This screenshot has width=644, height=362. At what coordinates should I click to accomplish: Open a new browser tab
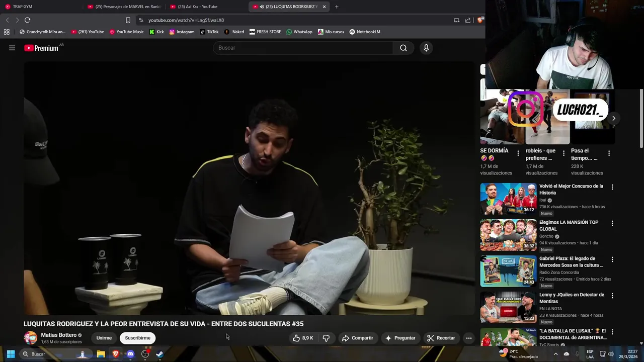(337, 7)
